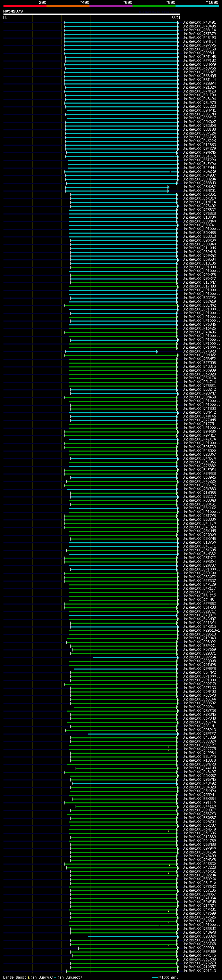Select the UniRef100_P48494 label

point(199,99)
